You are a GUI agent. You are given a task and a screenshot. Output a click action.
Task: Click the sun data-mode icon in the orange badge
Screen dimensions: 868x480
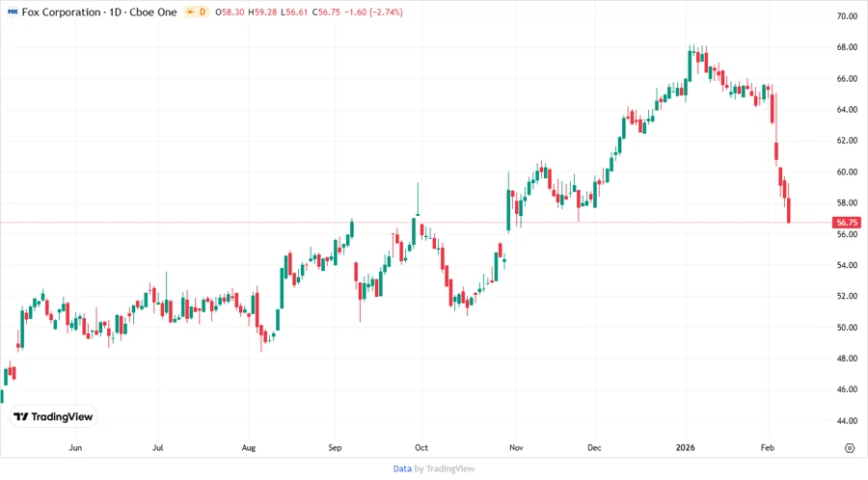pyautogui.click(x=190, y=12)
